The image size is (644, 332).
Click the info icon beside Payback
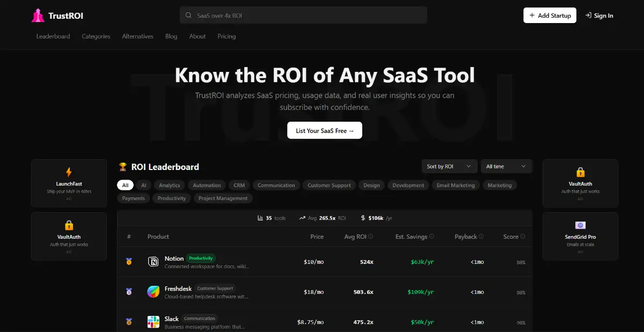tap(481, 237)
